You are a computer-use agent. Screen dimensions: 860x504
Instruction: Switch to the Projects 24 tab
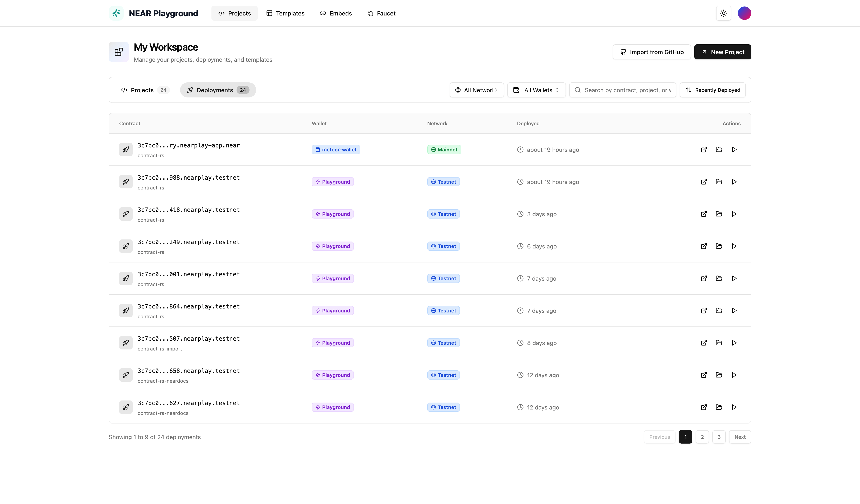(x=145, y=90)
